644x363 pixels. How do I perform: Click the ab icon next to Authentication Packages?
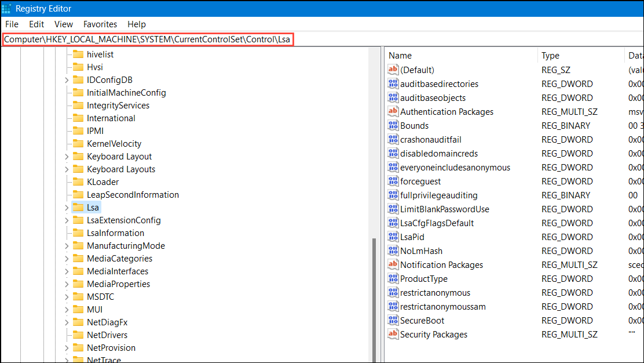[393, 111]
